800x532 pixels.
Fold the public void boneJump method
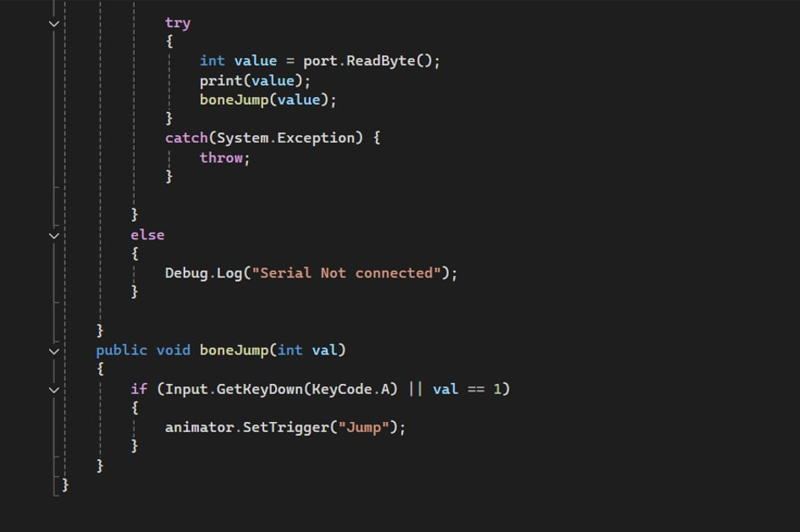click(x=54, y=351)
